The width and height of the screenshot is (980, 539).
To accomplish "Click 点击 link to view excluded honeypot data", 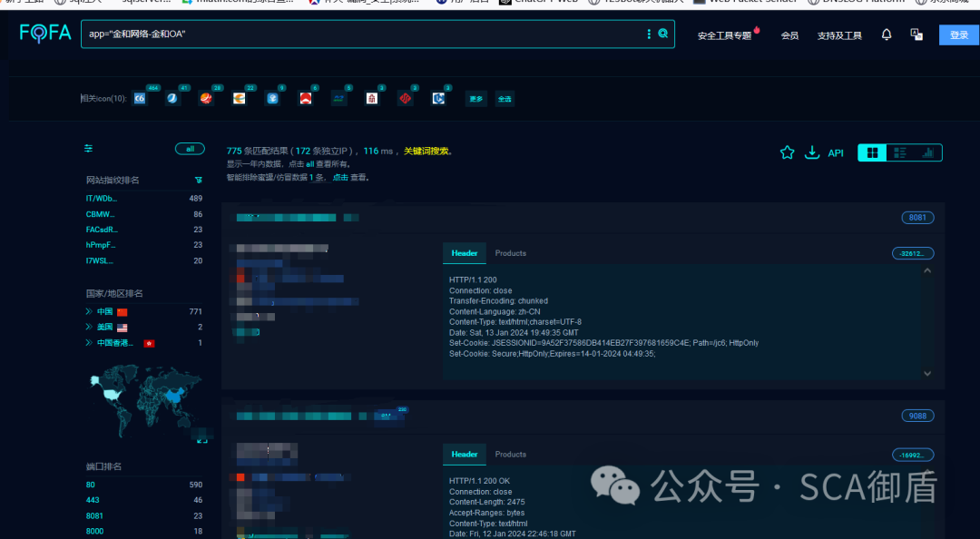I will click(x=340, y=178).
